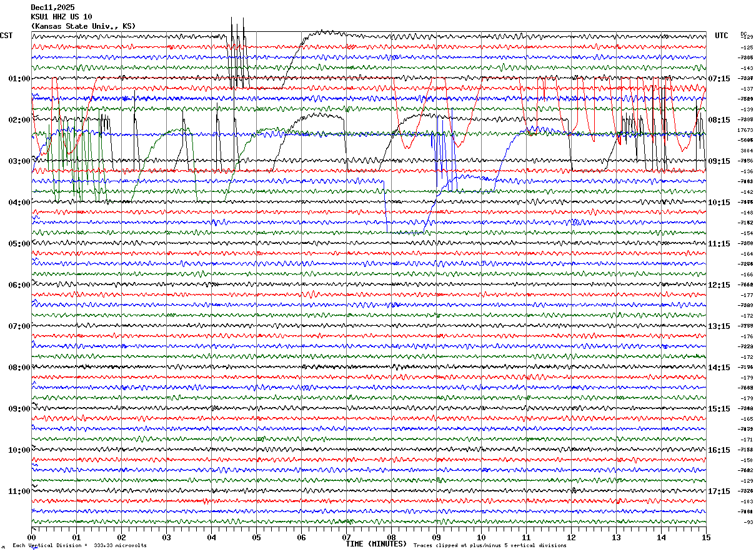Click the "17:15" UTC time label
756x554 pixels.
click(719, 491)
